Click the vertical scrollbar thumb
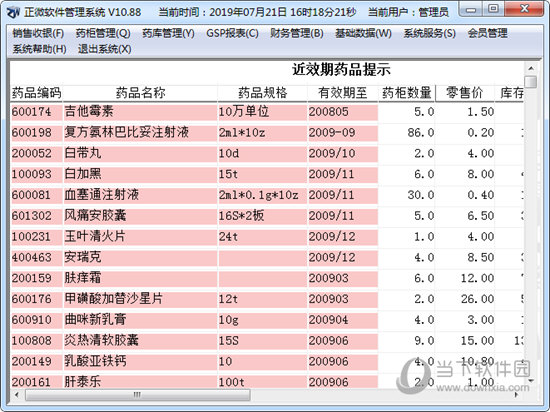 (531, 82)
